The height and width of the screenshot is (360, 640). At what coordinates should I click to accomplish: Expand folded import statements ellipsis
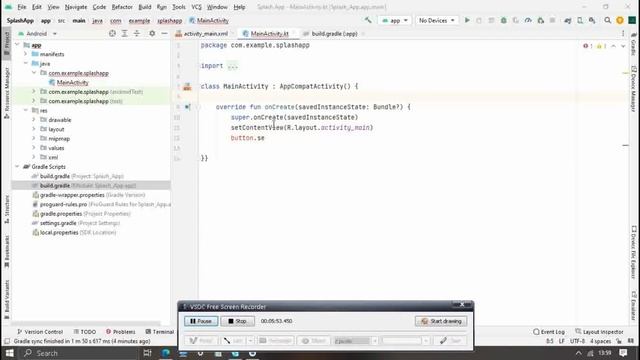click(x=233, y=66)
